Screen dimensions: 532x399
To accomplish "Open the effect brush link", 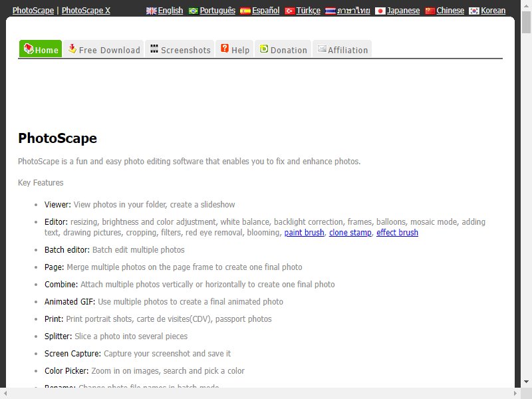I will 397,232.
